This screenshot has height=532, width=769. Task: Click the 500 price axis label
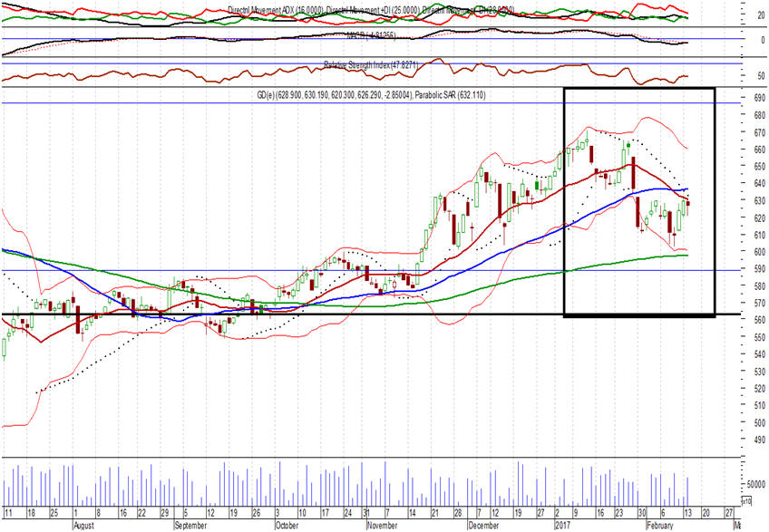click(760, 422)
